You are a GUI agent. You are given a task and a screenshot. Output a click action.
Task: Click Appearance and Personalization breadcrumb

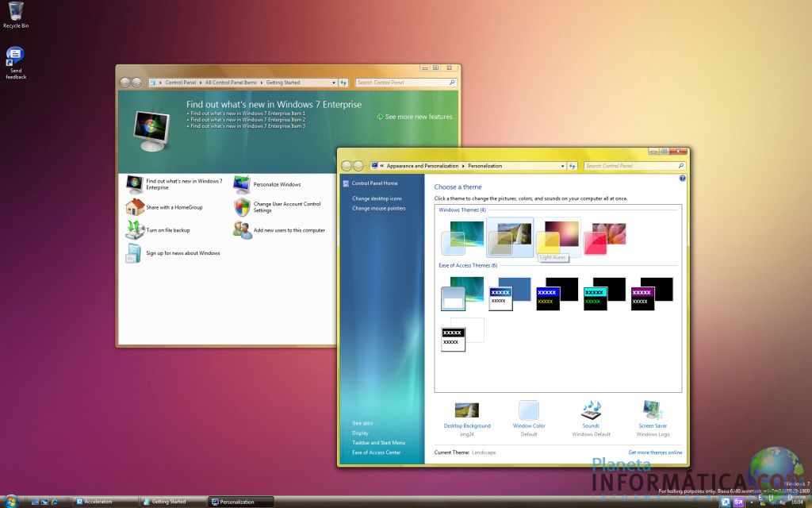click(423, 166)
